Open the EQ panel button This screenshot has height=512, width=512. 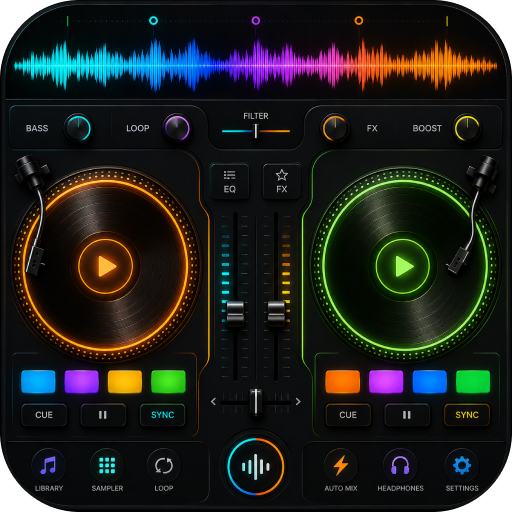(229, 182)
